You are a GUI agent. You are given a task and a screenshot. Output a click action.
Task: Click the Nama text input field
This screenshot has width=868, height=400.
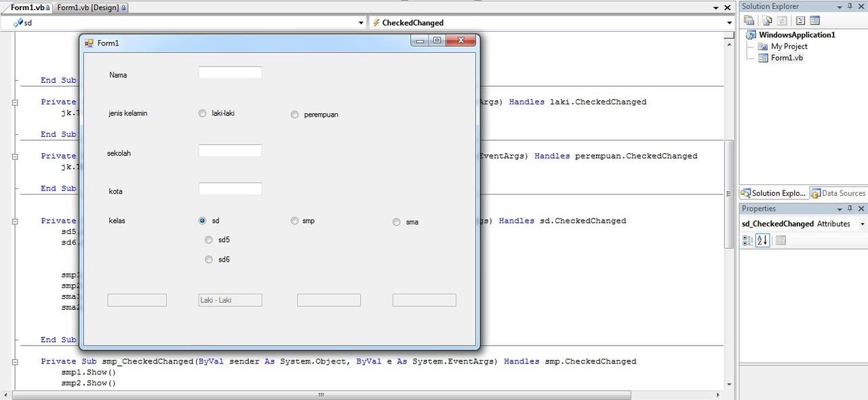[x=230, y=73]
